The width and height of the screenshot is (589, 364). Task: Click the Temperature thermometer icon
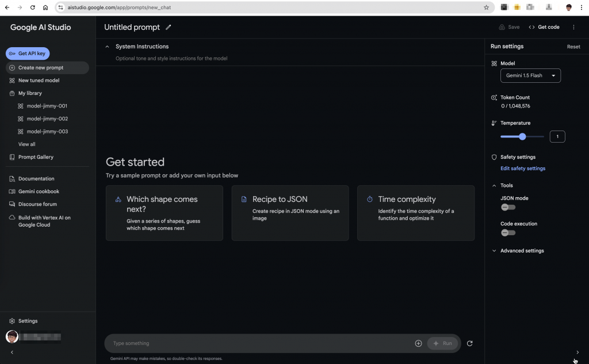pos(494,123)
